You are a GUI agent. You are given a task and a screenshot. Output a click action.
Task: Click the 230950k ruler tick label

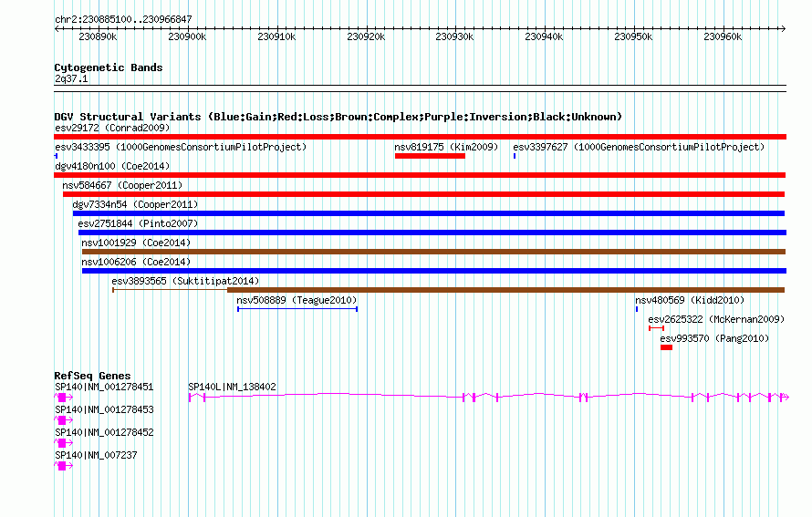pos(633,36)
